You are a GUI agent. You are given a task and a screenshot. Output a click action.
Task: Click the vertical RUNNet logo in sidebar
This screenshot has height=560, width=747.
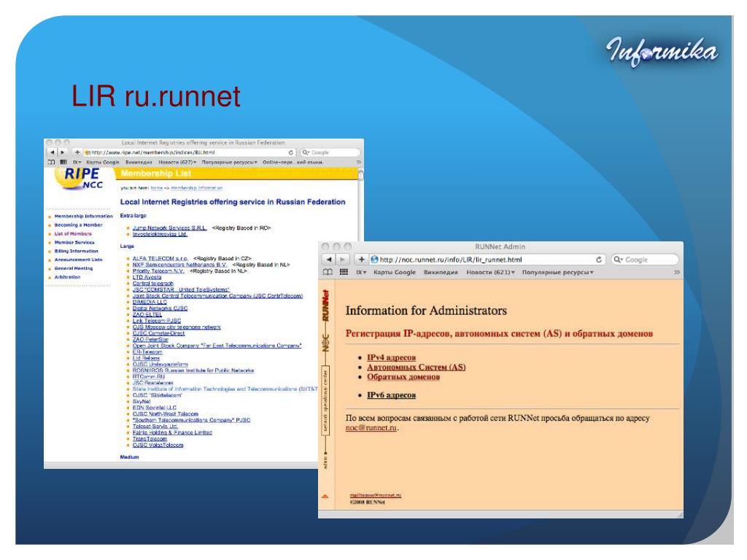tap(326, 306)
